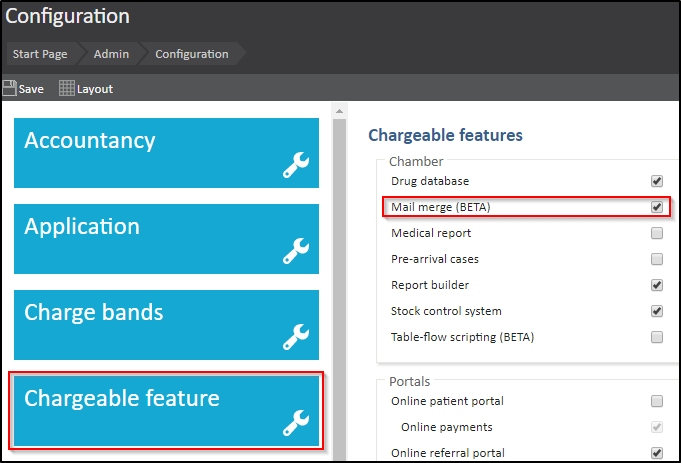Click the Save disk icon

10,89
